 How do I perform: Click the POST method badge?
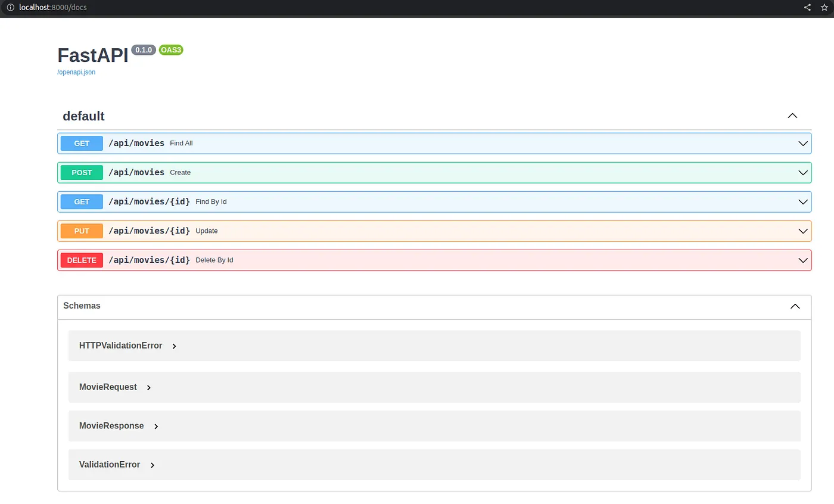coord(82,172)
